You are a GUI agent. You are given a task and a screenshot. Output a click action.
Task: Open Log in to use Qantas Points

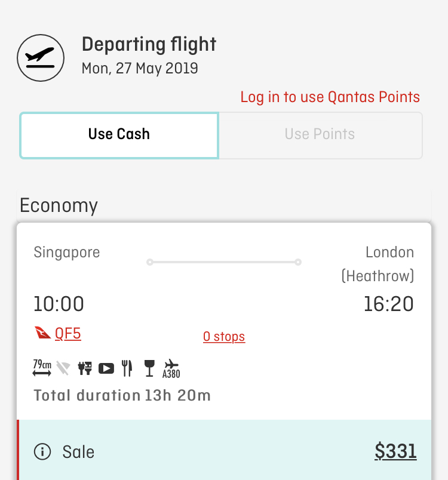[x=330, y=97]
